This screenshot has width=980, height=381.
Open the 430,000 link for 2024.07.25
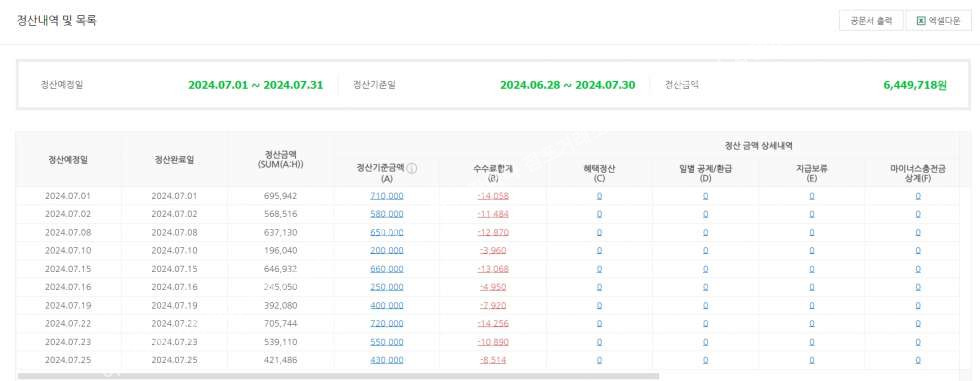coord(386,360)
